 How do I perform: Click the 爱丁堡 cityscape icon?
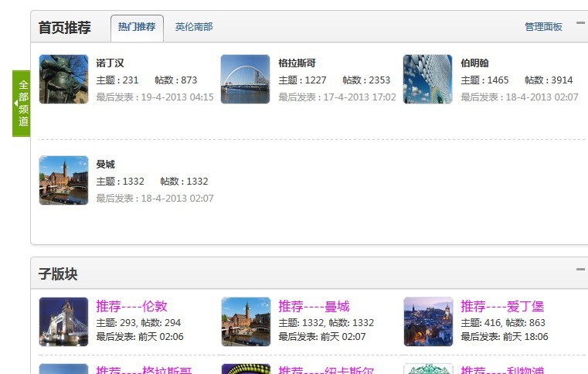428,322
